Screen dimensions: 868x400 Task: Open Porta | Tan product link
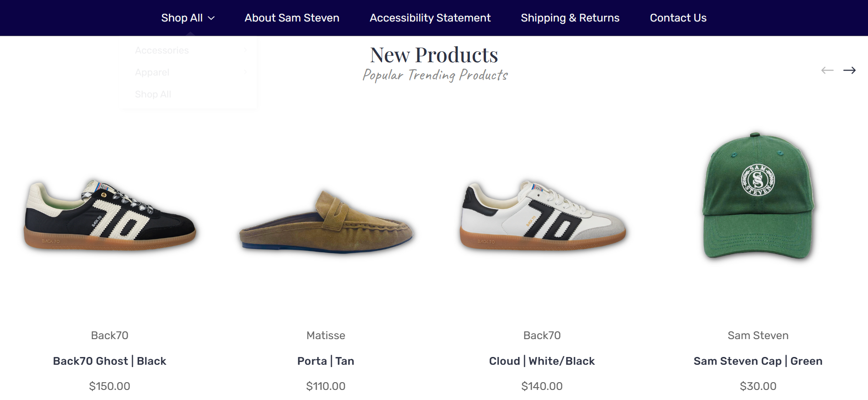[326, 361]
